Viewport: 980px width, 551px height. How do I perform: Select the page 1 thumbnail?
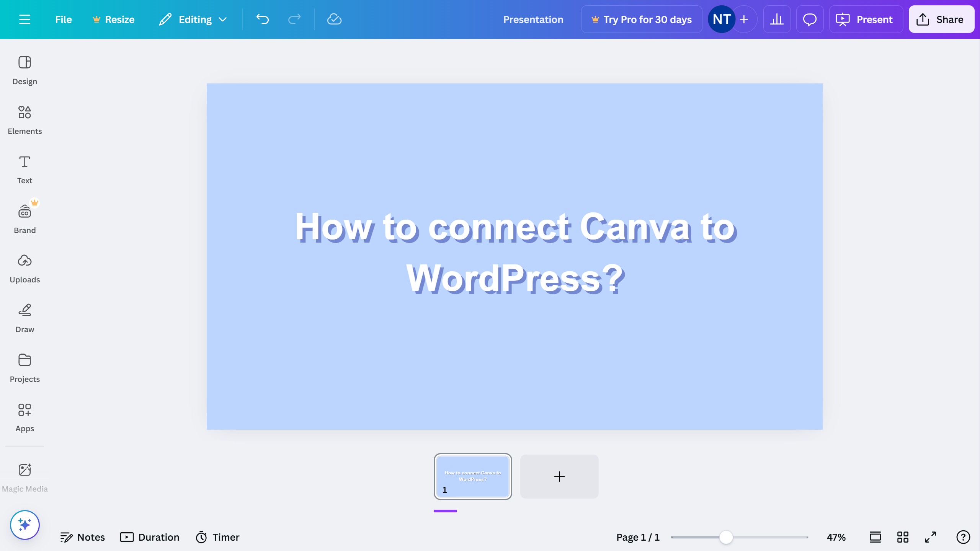coord(472,476)
